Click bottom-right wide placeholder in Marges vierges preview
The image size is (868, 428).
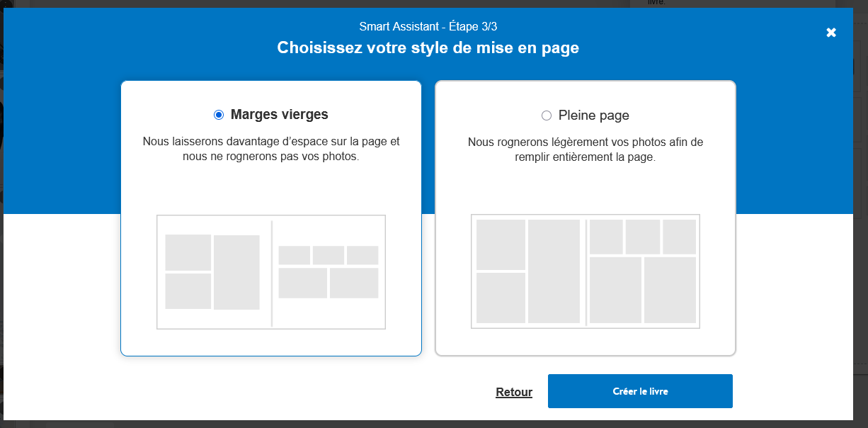[x=354, y=283]
